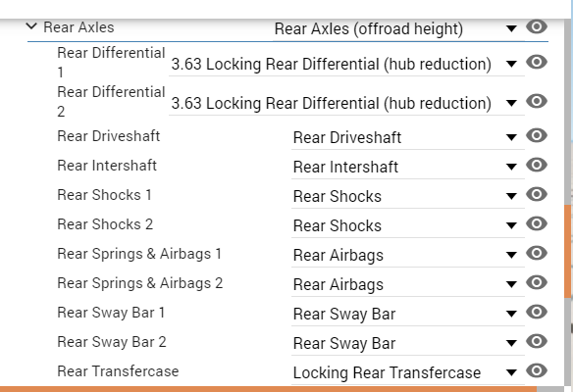
Task: Select the Rear Shocks 1 label
Action: click(x=104, y=195)
